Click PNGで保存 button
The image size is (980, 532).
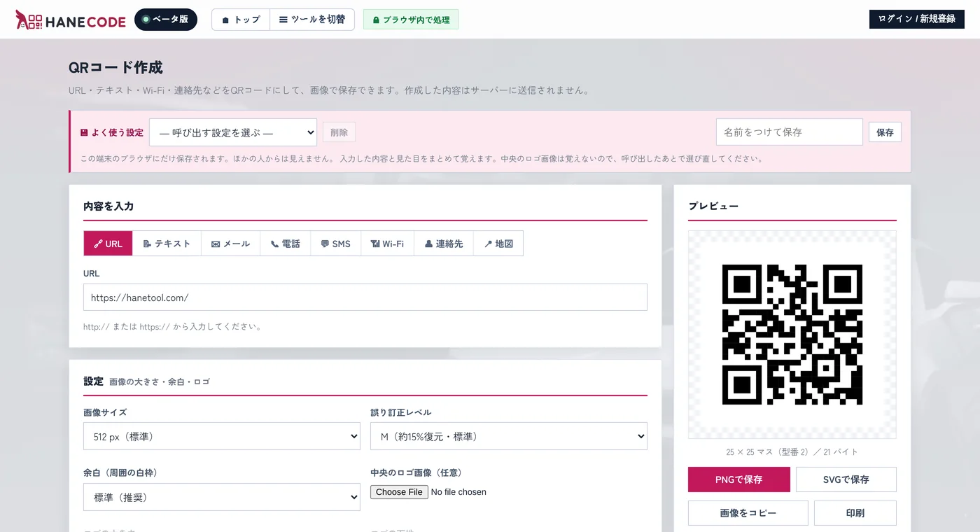pyautogui.click(x=739, y=479)
